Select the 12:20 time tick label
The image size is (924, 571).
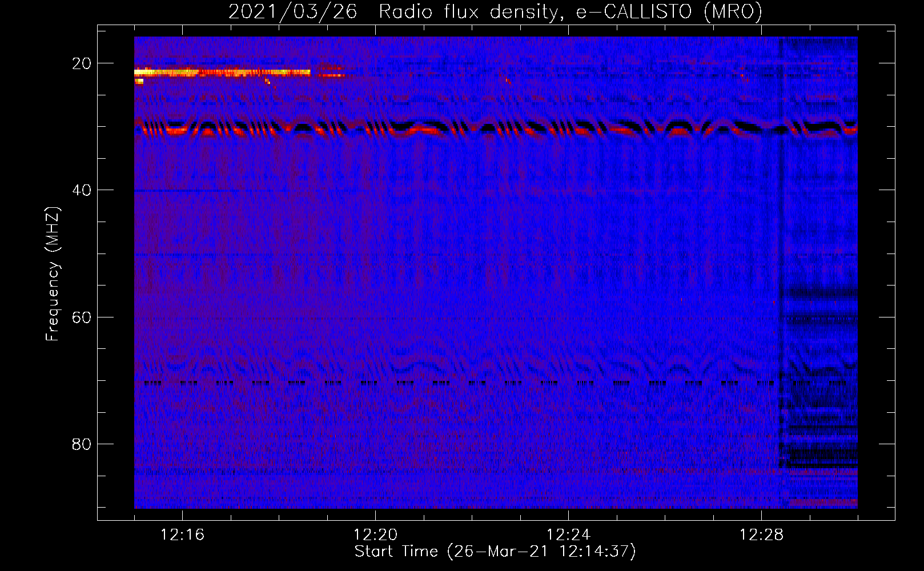pyautogui.click(x=375, y=535)
